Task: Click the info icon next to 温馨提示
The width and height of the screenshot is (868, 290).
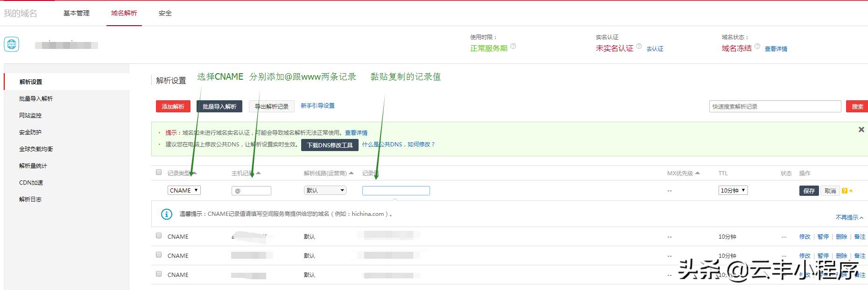Action: pyautogui.click(x=167, y=214)
